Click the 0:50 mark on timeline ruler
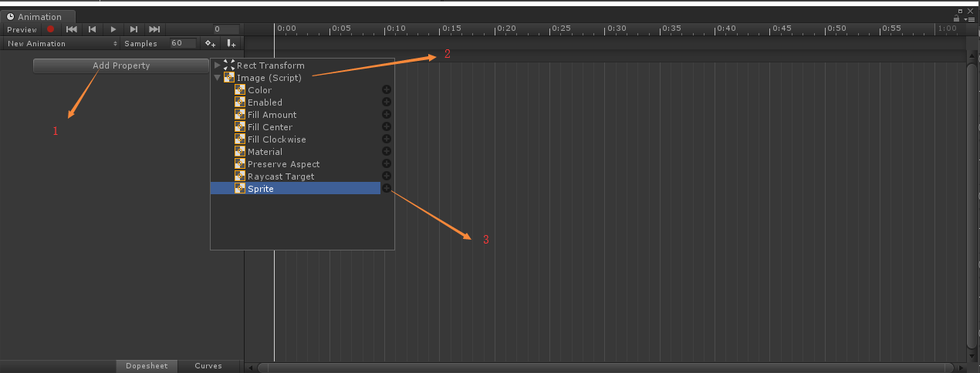 click(836, 29)
